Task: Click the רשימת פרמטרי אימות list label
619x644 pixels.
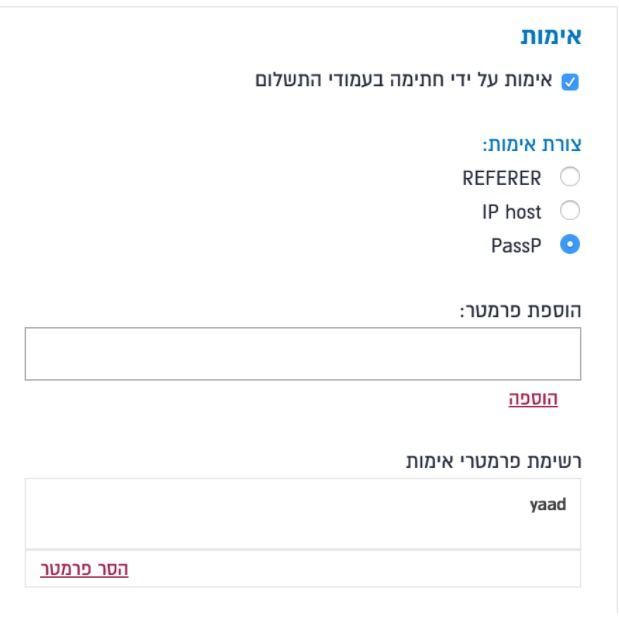Action: [486, 461]
